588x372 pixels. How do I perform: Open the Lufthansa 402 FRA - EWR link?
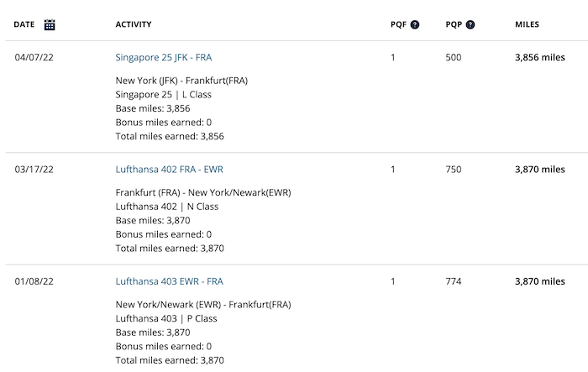170,169
